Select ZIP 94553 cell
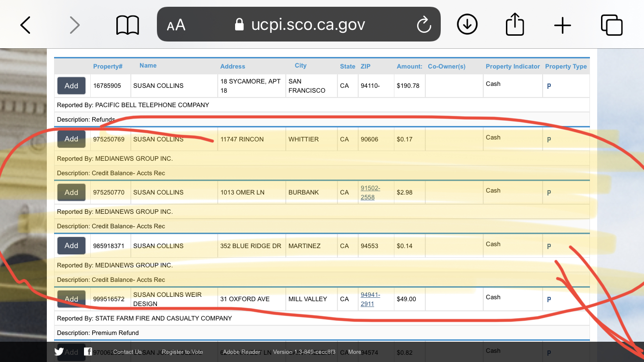Image resolution: width=644 pixels, height=362 pixels. click(x=369, y=246)
